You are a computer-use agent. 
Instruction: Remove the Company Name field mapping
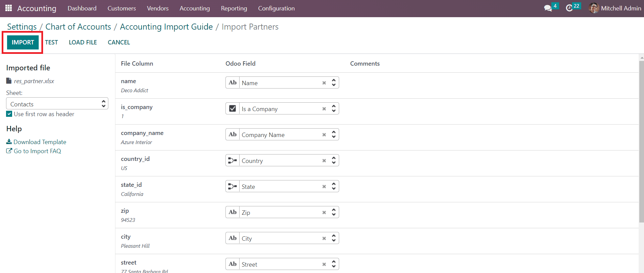[x=324, y=135]
